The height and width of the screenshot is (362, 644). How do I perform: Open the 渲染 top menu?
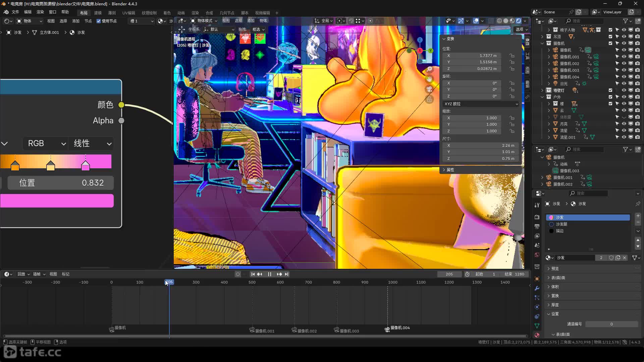[x=40, y=12]
